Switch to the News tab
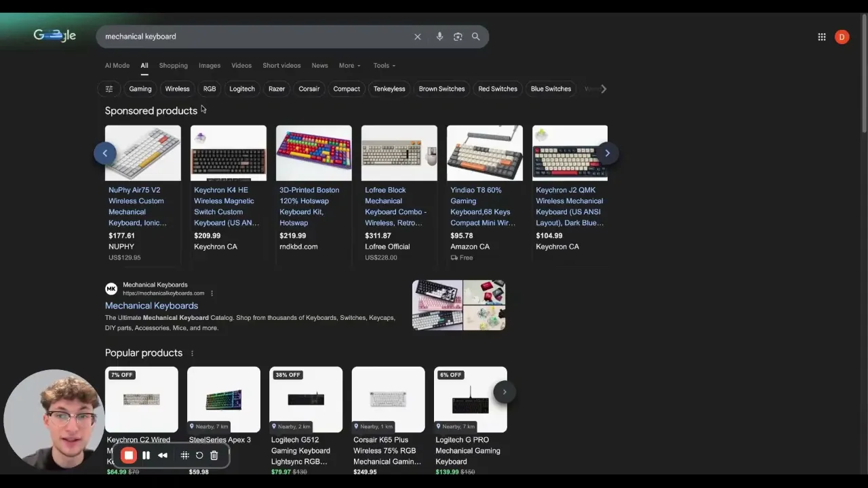The height and width of the screenshot is (488, 868). coord(319,66)
